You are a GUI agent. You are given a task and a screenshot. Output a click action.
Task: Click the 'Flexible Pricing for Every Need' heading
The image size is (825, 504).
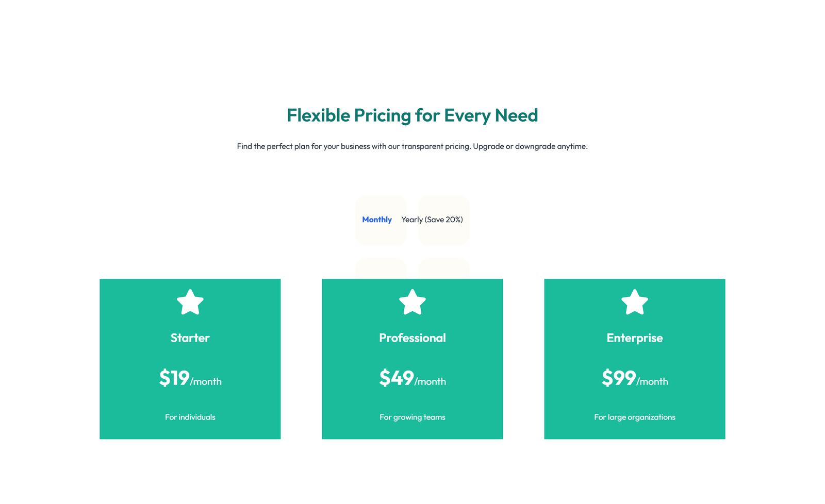pos(412,115)
